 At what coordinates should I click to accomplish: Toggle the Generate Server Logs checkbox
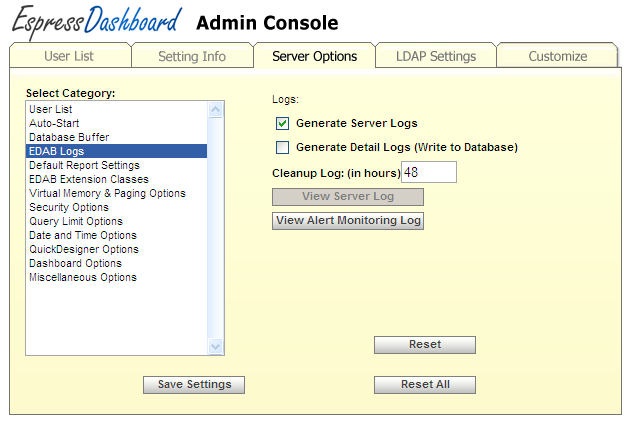tap(282, 124)
